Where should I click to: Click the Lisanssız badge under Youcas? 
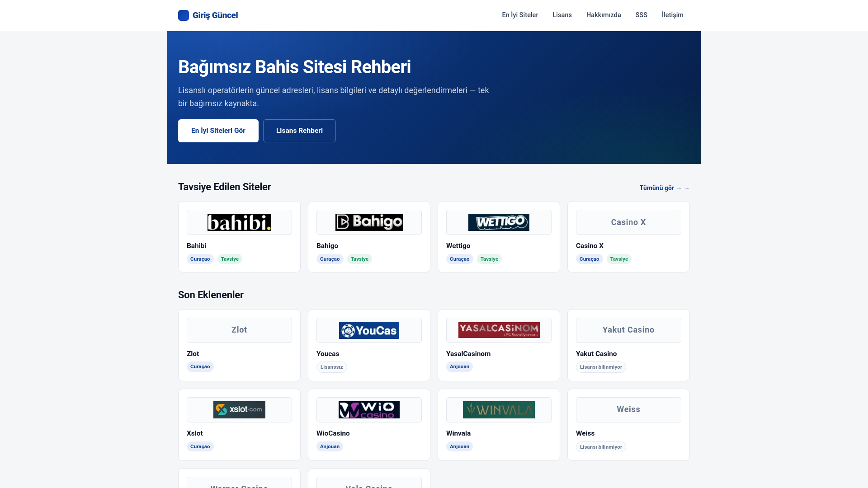(x=332, y=367)
